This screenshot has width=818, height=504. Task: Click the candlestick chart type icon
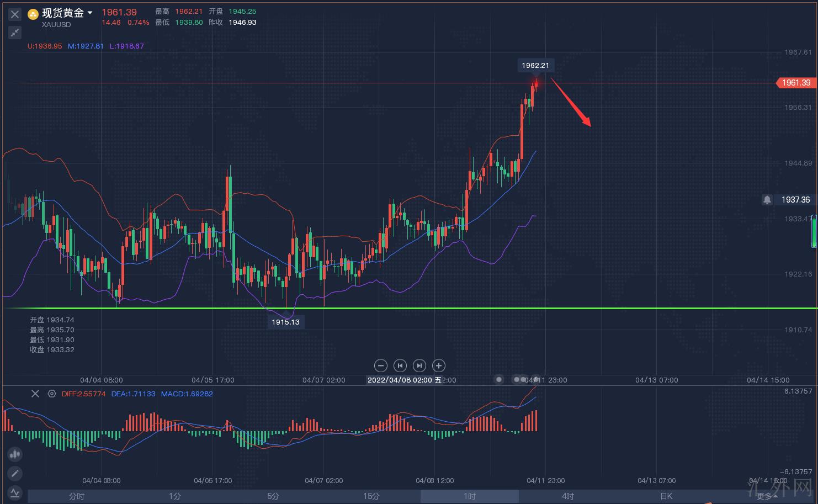tap(15, 454)
